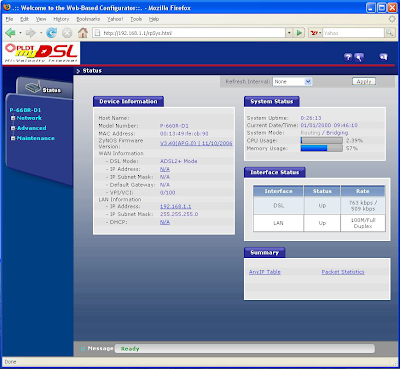Click the green Go arrow button

pos(299,33)
